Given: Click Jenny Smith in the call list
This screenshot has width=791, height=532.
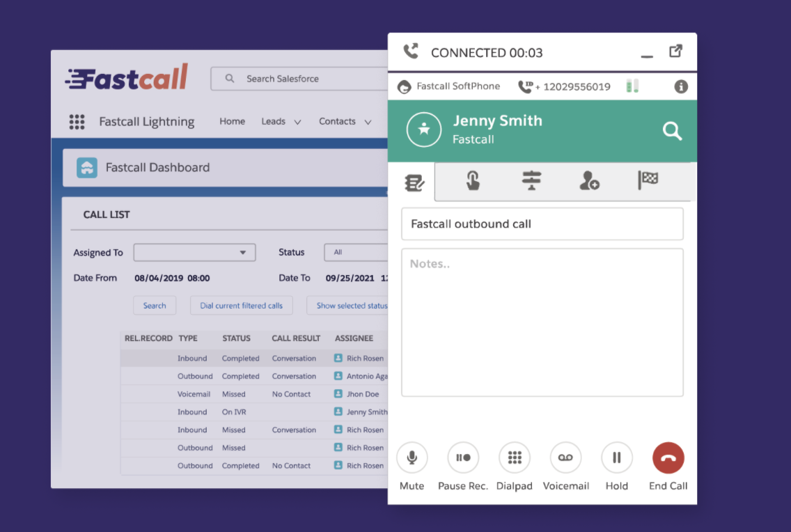Looking at the screenshot, I should click(367, 412).
